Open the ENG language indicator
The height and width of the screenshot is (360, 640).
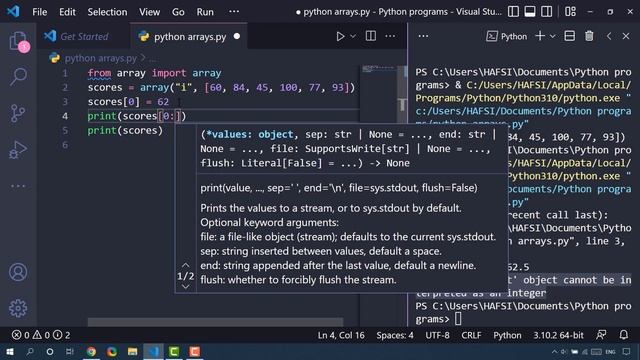[610, 351]
